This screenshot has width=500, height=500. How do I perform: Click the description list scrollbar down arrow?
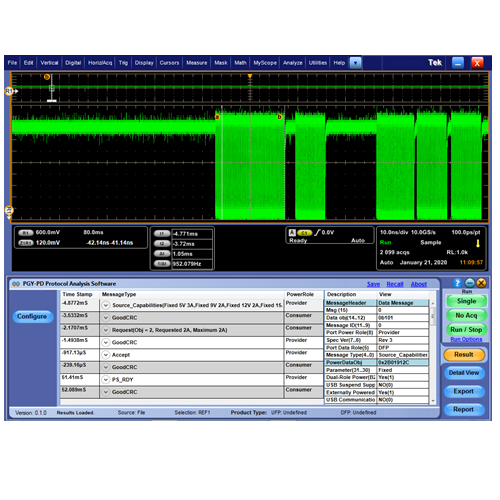click(433, 401)
